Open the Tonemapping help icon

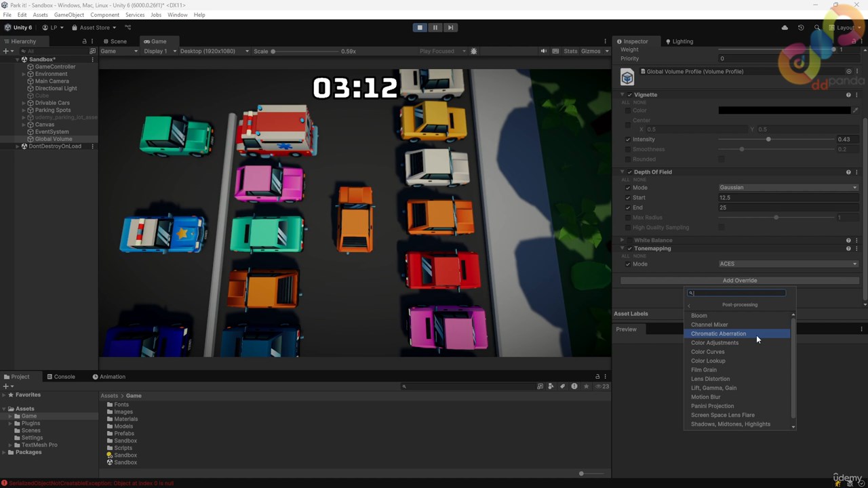(x=848, y=249)
